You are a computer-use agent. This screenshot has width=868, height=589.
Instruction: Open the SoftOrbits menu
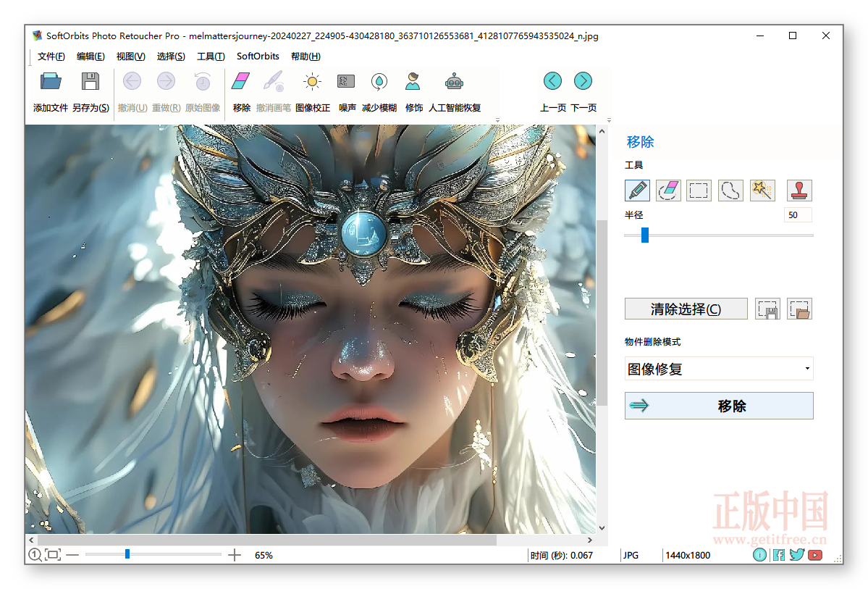click(258, 57)
